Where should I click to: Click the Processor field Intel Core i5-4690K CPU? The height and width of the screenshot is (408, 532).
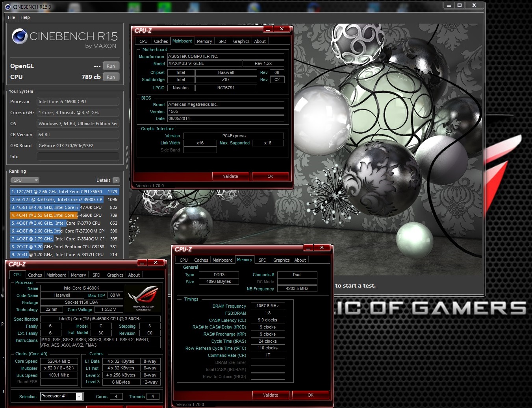(78, 102)
